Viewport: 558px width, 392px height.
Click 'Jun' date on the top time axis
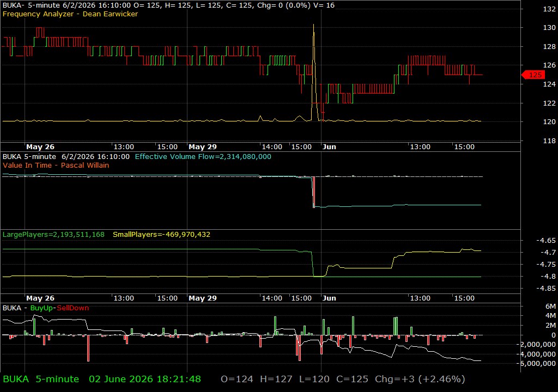(329, 146)
